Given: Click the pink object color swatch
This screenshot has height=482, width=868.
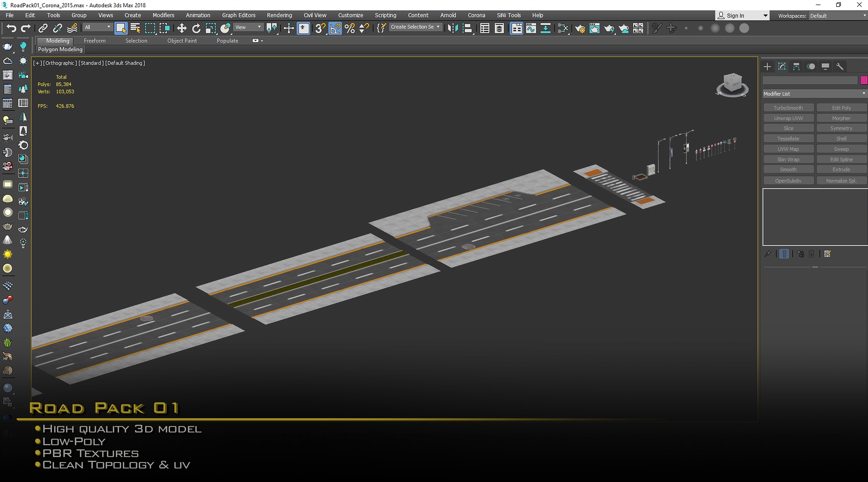Looking at the screenshot, I should 864,80.
